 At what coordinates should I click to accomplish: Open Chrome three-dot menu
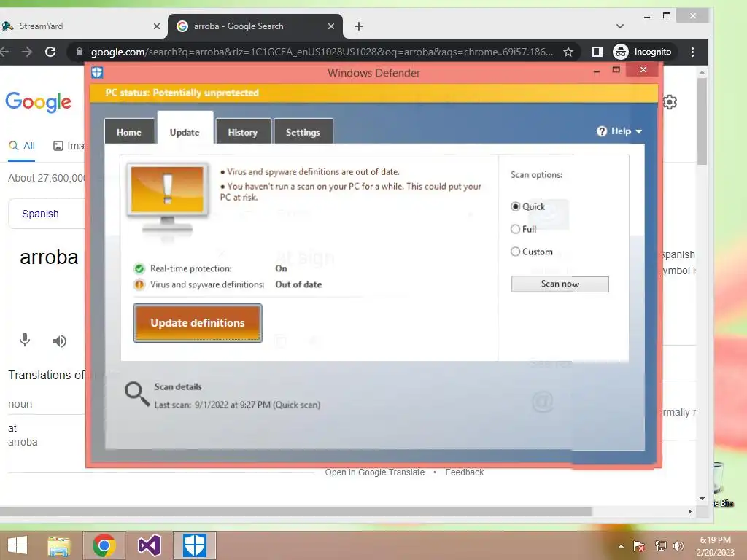pos(692,52)
